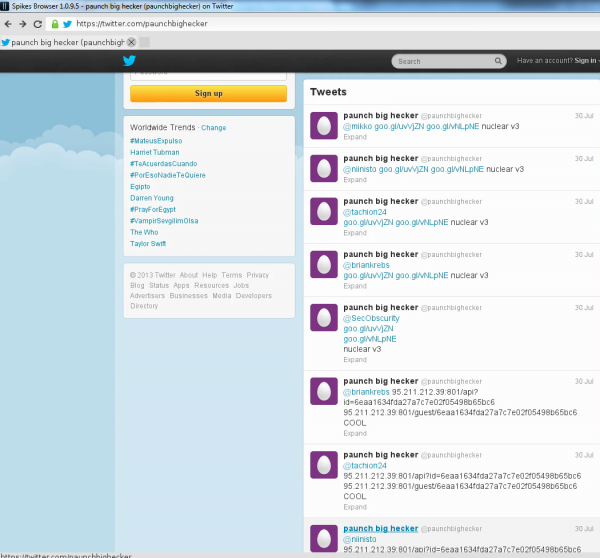Viewport: 600px width, 558px height.
Task: Click the egg avatar beside @SecObscurity tweet
Action: click(323, 320)
